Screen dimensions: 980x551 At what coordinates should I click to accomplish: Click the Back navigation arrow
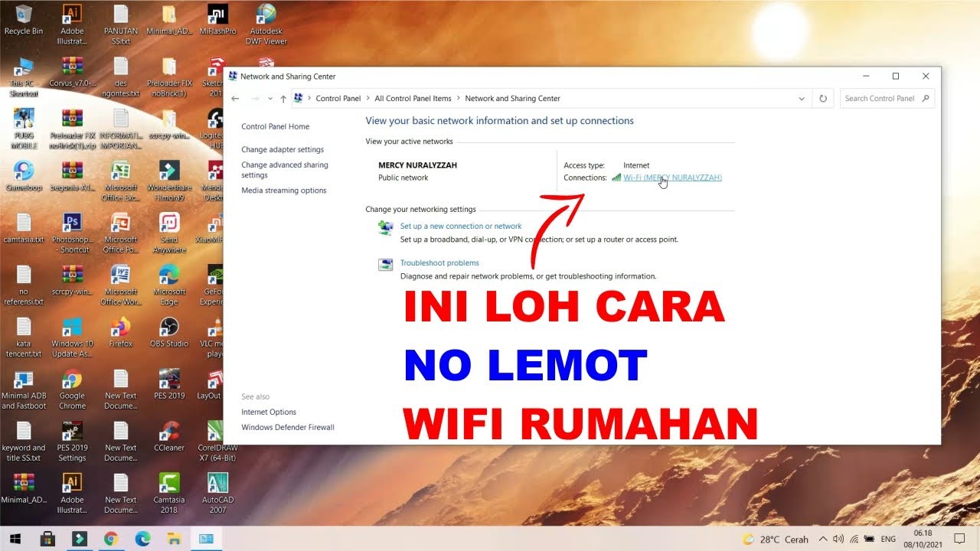click(235, 99)
